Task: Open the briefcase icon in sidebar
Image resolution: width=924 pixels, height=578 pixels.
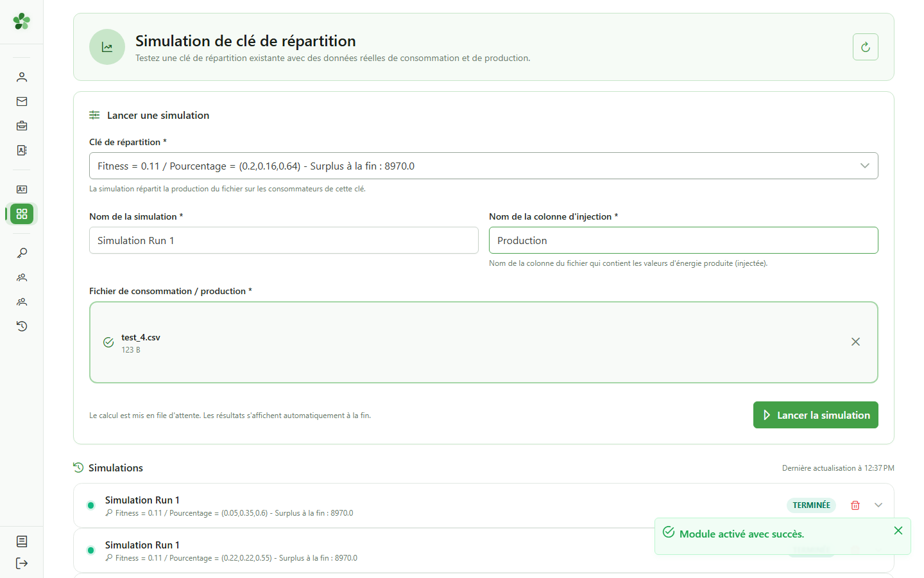Action: (x=22, y=126)
